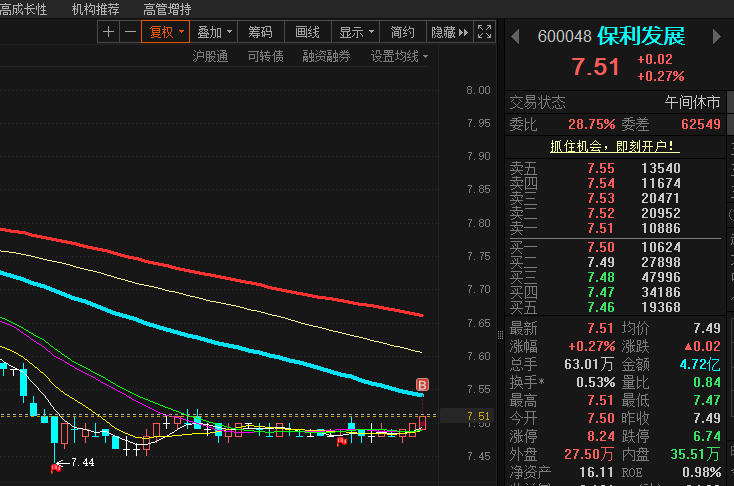Switch to 简约 view
This screenshot has width=734, height=486.
click(403, 32)
